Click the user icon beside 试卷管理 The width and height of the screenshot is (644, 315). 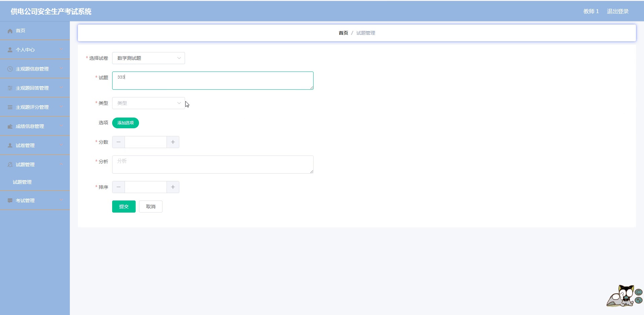click(10, 145)
